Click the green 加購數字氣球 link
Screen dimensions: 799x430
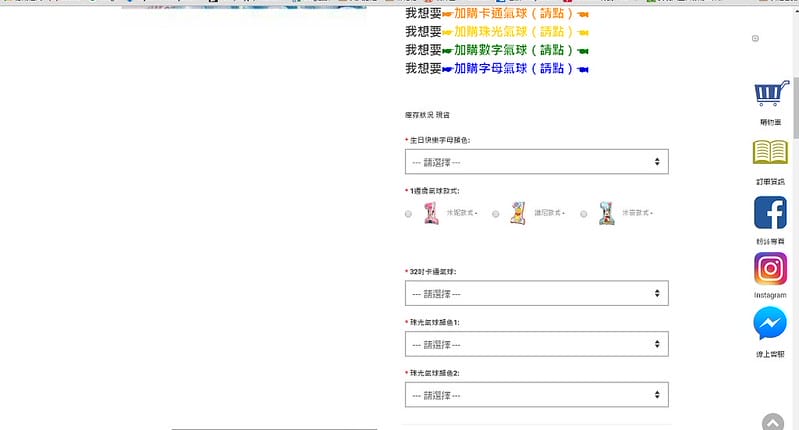(515, 50)
